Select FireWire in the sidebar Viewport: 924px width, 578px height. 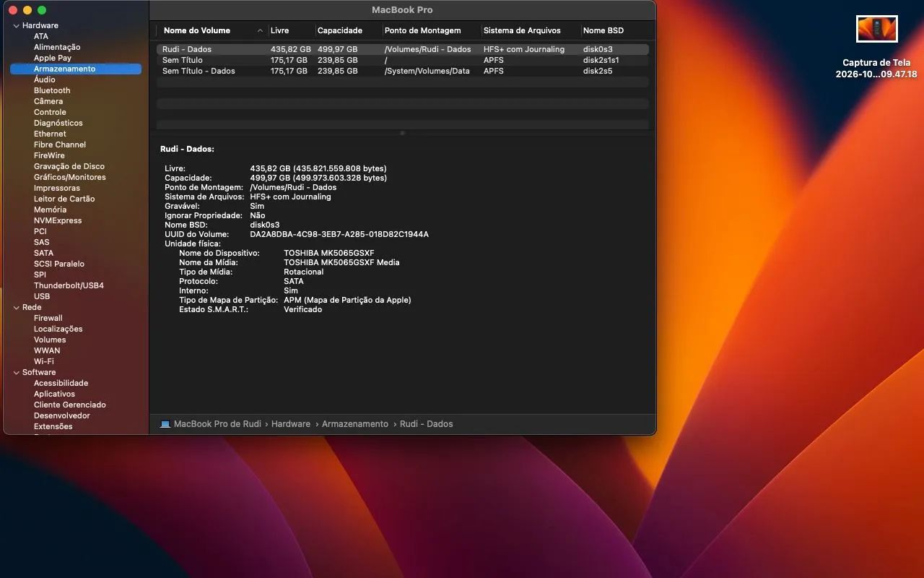(49, 155)
